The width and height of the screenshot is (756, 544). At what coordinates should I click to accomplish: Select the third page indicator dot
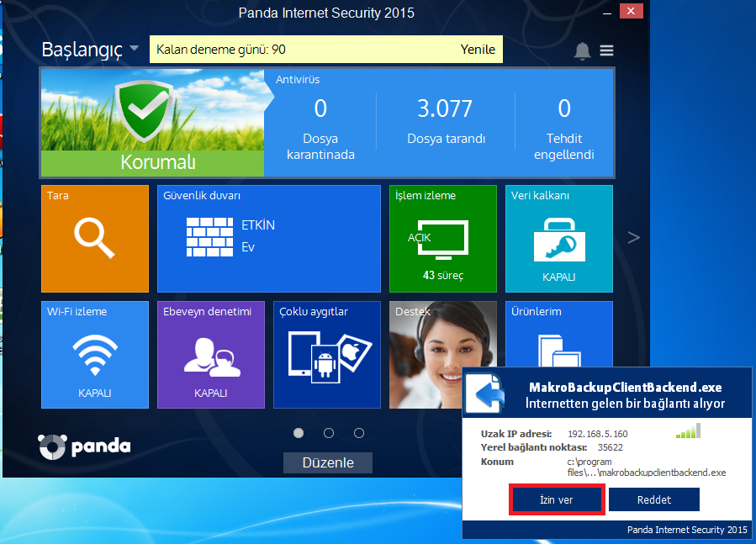(x=359, y=433)
